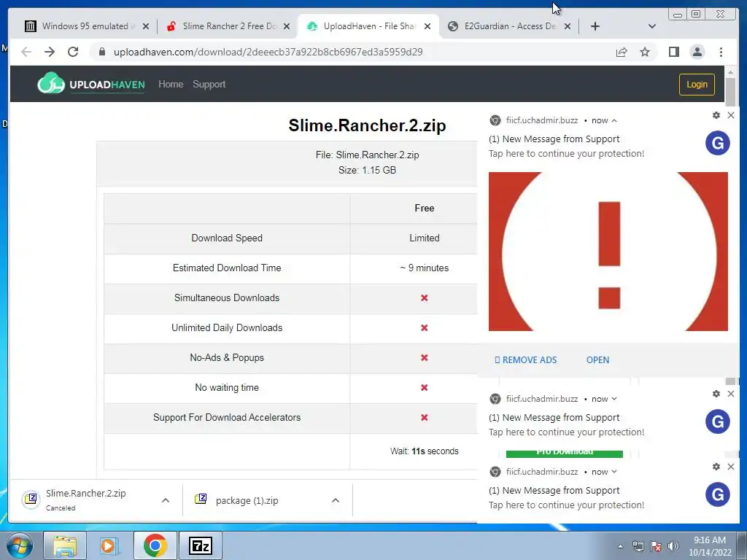Toggle the Chrome side panel icon
Image resolution: width=747 pixels, height=560 pixels.
[x=673, y=52]
